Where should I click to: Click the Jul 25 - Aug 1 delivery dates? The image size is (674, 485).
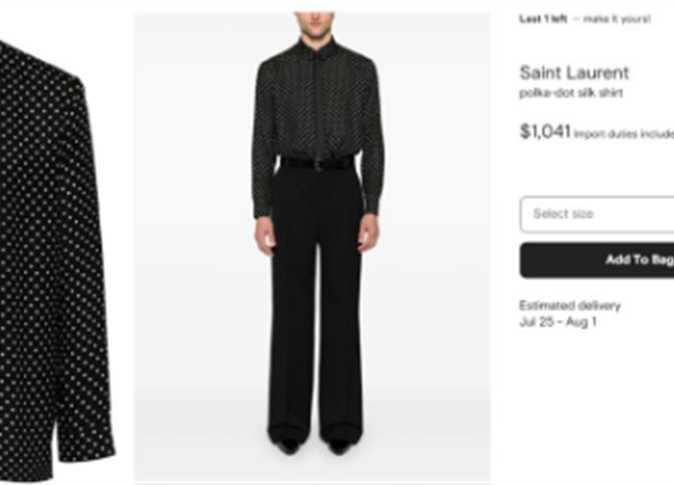[558, 322]
